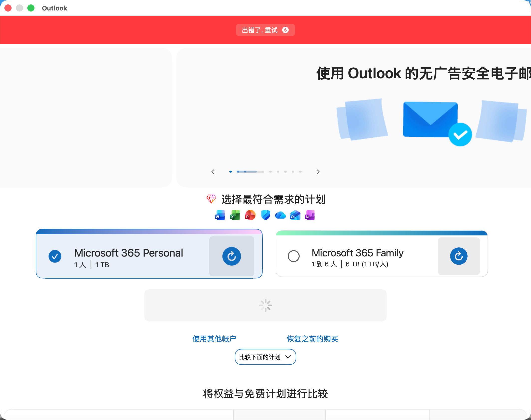The height and width of the screenshot is (420, 531).
Task: Select the Microsoft 365 Family radio button
Action: tap(294, 256)
